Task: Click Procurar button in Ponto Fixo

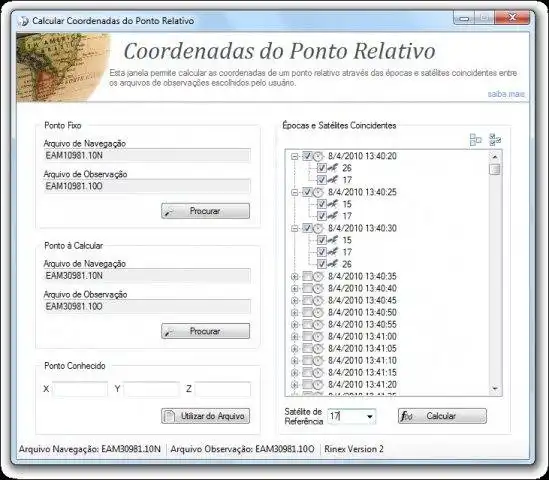Action: click(x=206, y=211)
